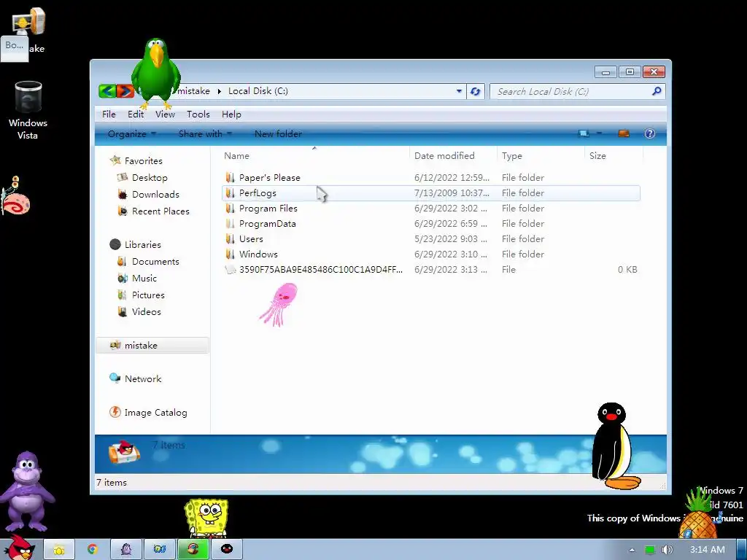
Task: Select Downloads in the navigation pane
Action: [155, 194]
